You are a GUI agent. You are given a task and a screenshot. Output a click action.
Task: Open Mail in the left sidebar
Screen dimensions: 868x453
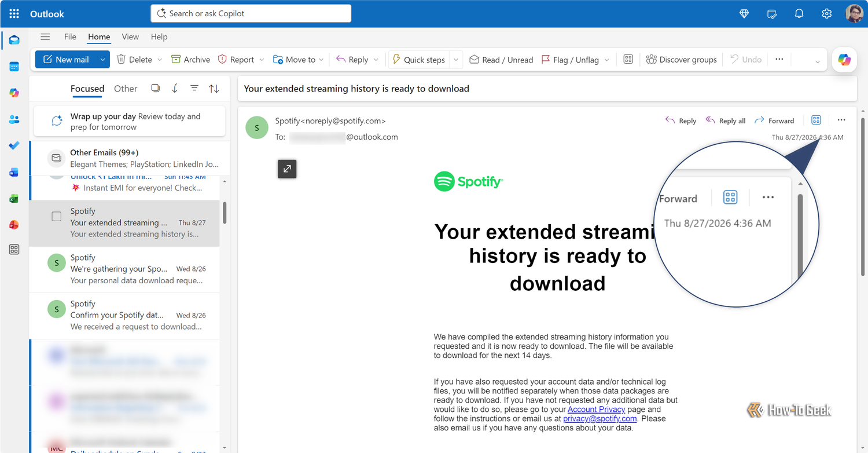click(x=14, y=40)
